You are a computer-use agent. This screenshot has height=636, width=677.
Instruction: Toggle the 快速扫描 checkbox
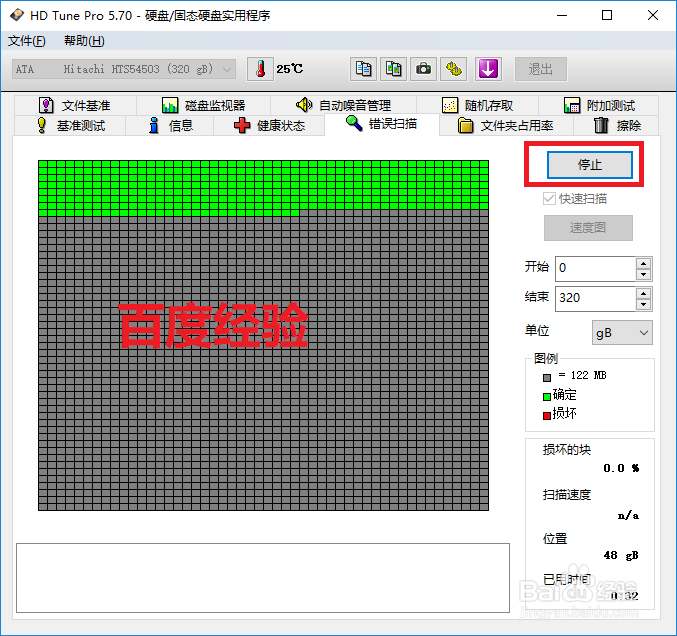click(x=549, y=199)
